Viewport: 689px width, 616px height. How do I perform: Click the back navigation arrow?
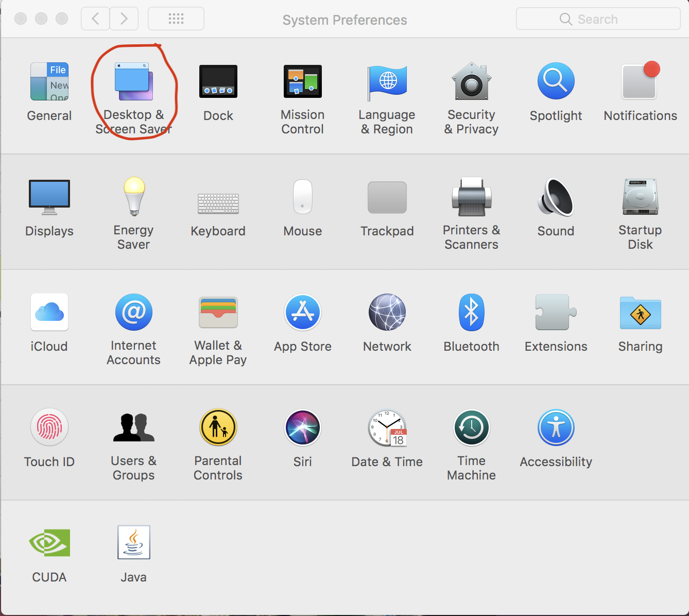95,19
